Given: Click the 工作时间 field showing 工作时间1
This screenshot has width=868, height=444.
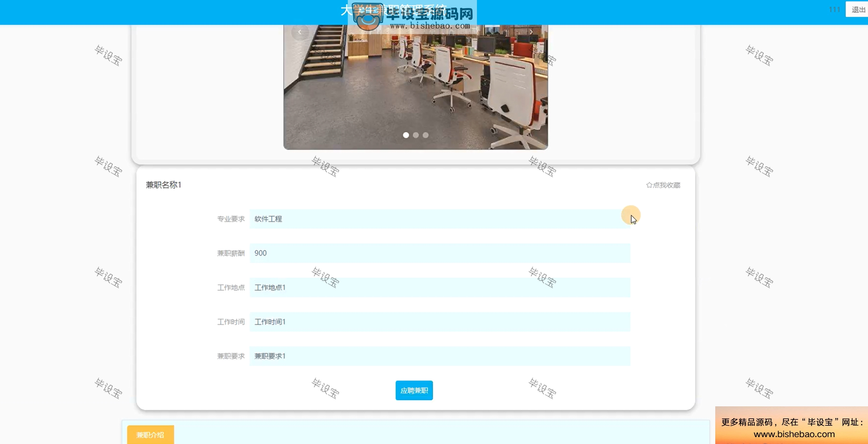Looking at the screenshot, I should coord(440,322).
